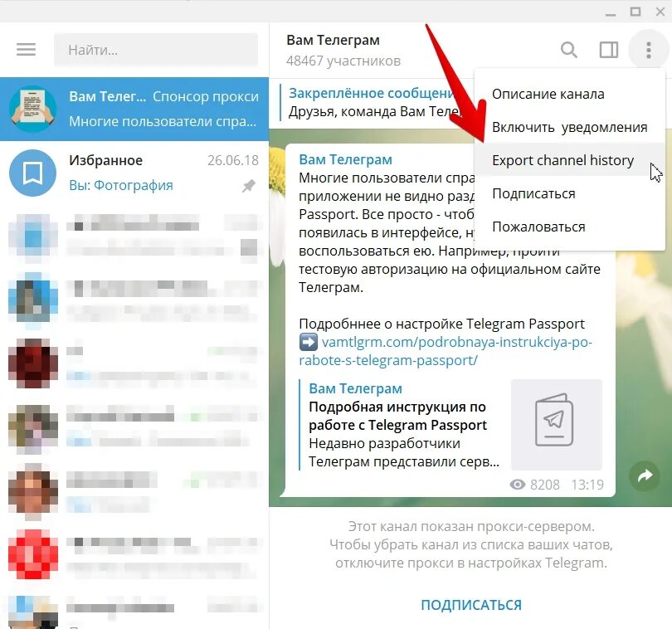Open the Избранное chat in list
Viewport: 672px width, 629px height.
point(134,173)
